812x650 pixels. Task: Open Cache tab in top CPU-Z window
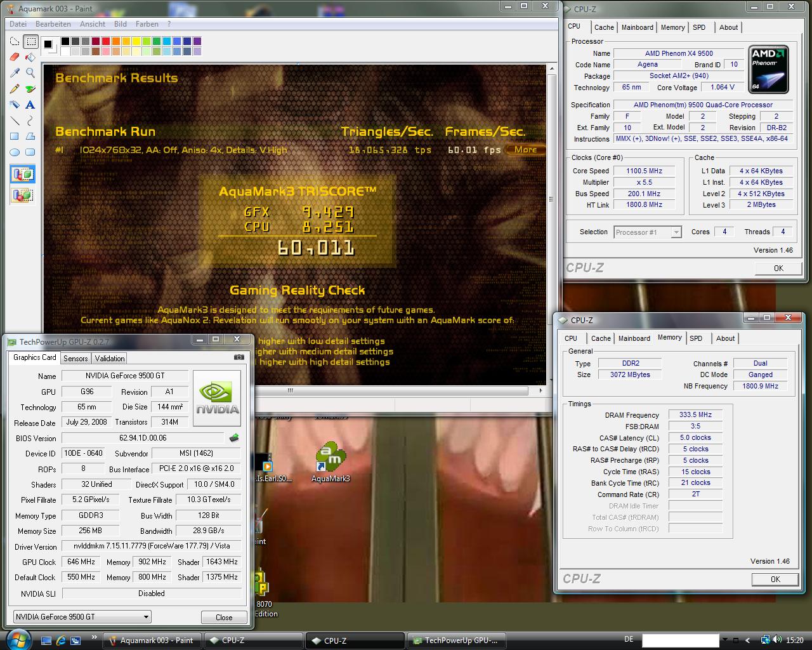(x=604, y=27)
